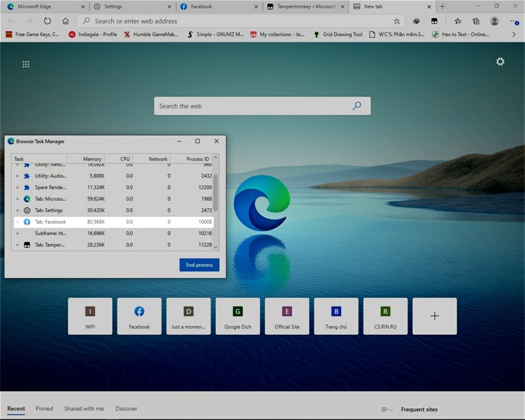Switch to the Facebook browser tab

219,7
